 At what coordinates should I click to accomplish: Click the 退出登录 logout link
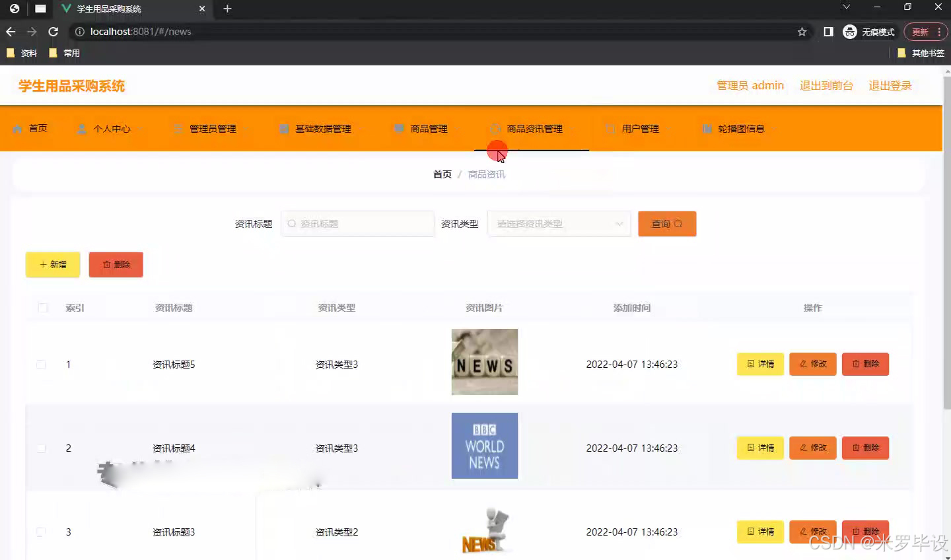890,85
